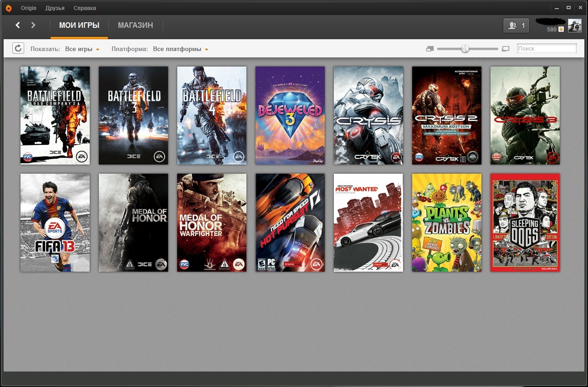Click the 580 points balance
Screen dimensions: 588x387
tap(552, 29)
